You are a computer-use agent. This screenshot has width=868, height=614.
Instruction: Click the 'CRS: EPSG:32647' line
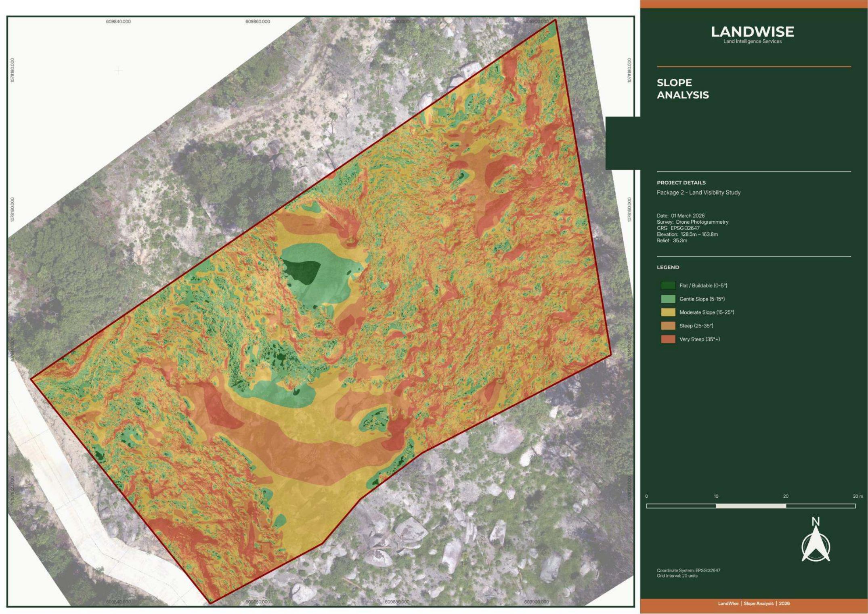(678, 228)
